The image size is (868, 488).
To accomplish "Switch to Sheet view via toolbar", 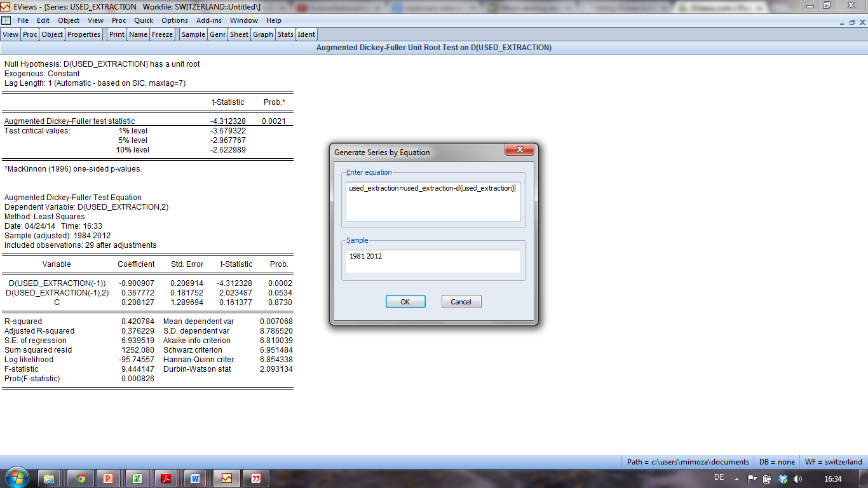I will tap(239, 34).
